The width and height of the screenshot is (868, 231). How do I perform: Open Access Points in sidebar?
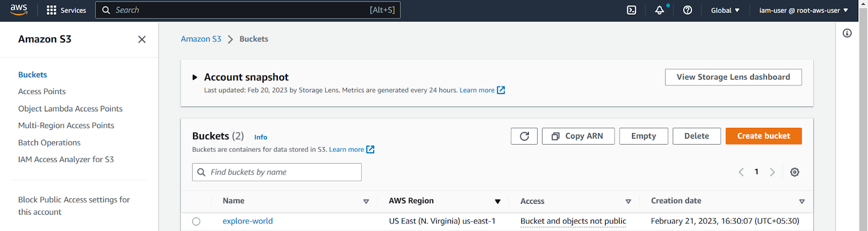tap(42, 91)
